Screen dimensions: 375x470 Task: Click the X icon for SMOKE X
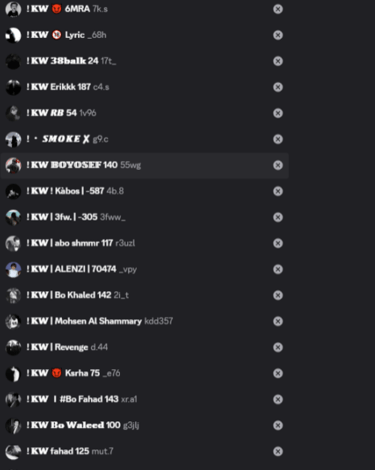[x=278, y=139]
